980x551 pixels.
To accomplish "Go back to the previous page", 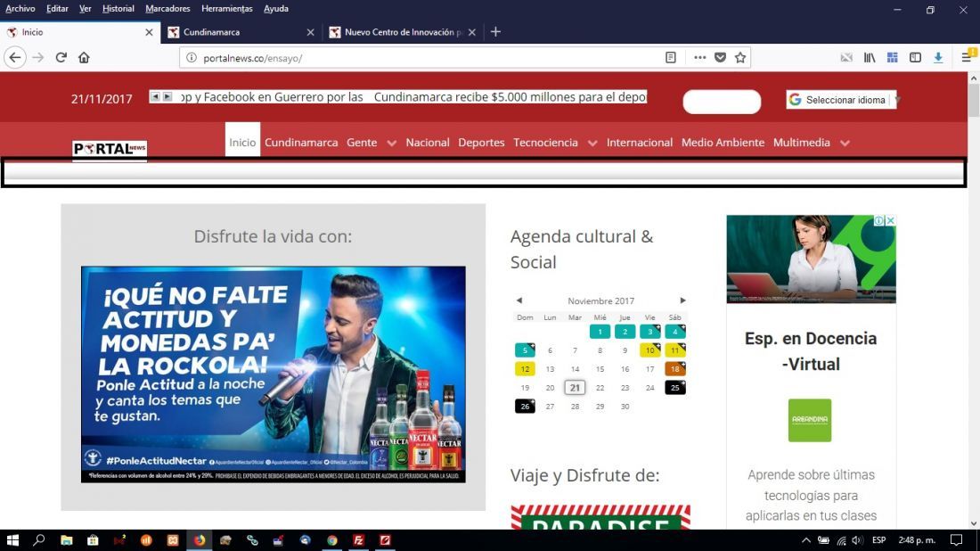I will (15, 58).
